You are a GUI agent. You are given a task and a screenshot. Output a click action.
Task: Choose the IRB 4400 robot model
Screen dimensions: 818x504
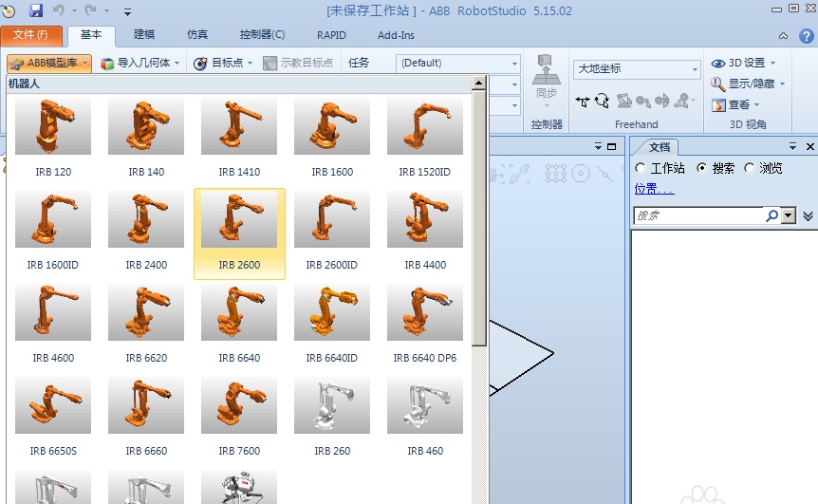424,233
